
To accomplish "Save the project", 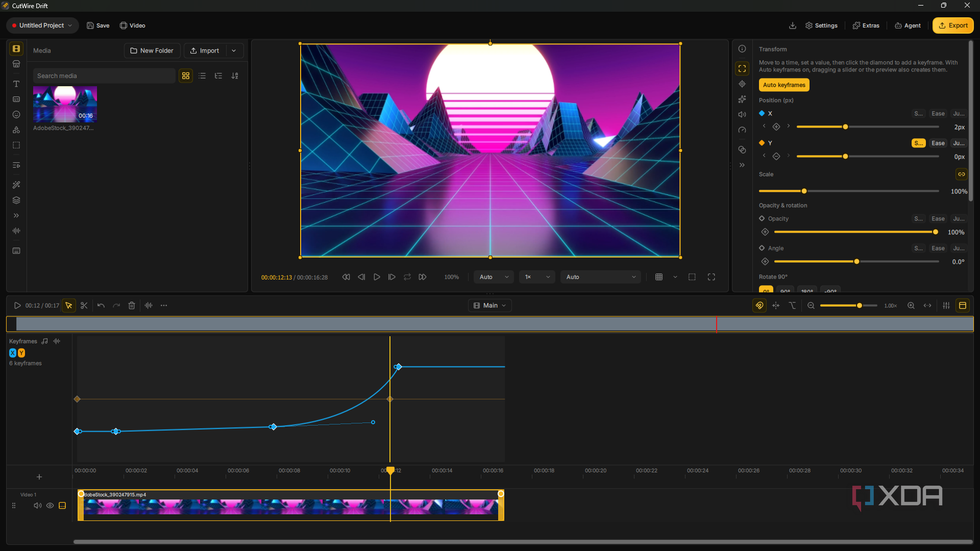I will (x=98, y=26).
